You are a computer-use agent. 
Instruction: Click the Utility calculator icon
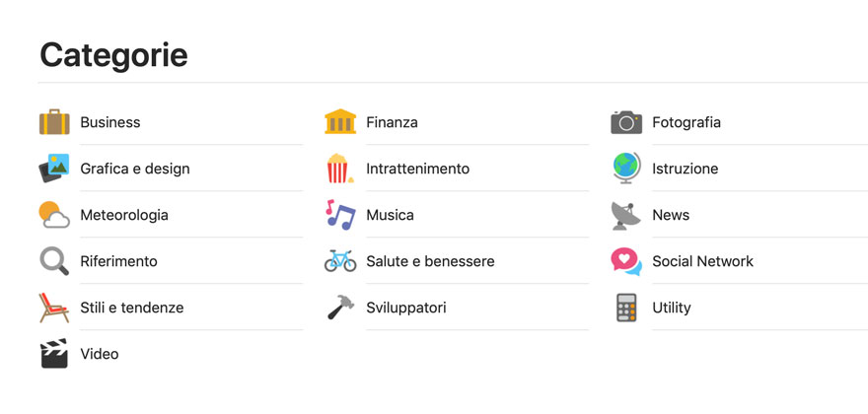[x=626, y=308]
